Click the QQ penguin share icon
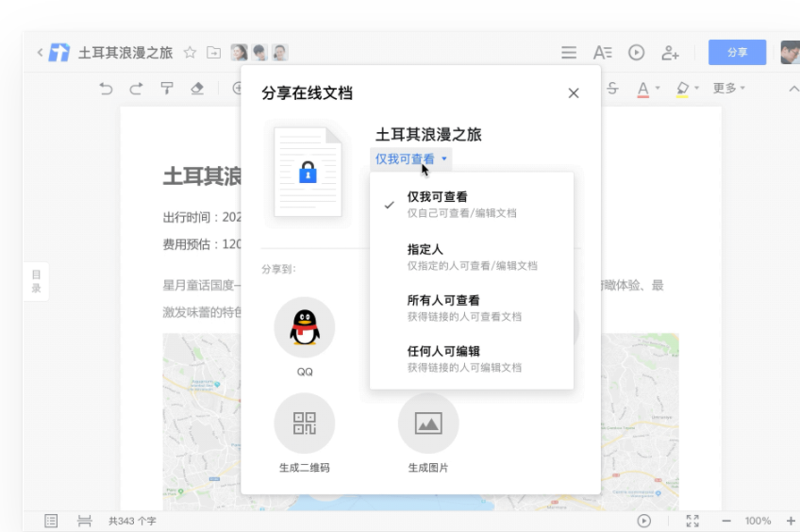 click(x=304, y=327)
